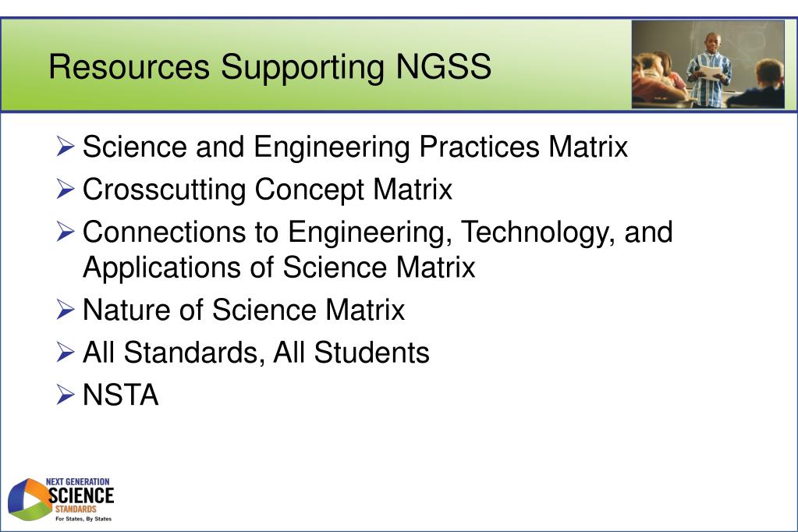798x532 pixels.
Task: Click the SCIENCE word in the logo
Action: point(81,495)
